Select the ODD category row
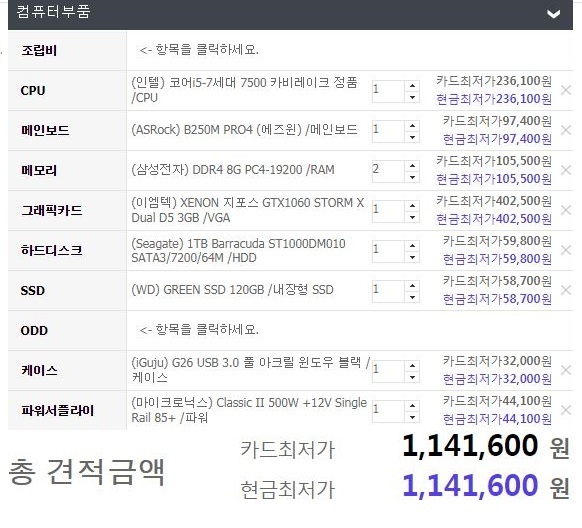 click(x=67, y=331)
